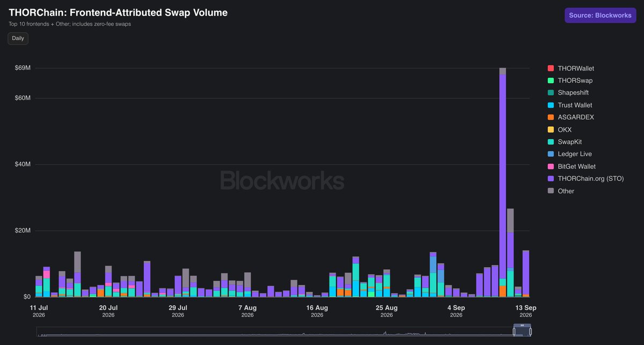
Task: Toggle the Trust Wallet legend label
Action: (x=575, y=105)
